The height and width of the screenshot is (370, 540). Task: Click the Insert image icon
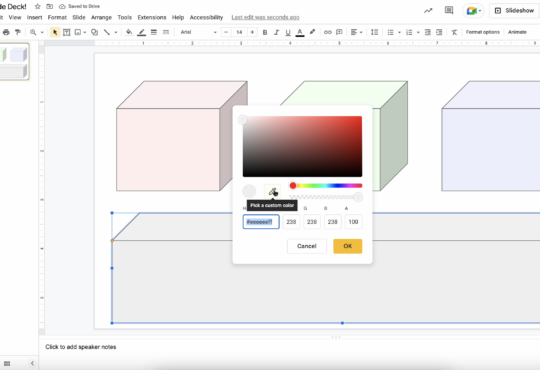point(78,32)
